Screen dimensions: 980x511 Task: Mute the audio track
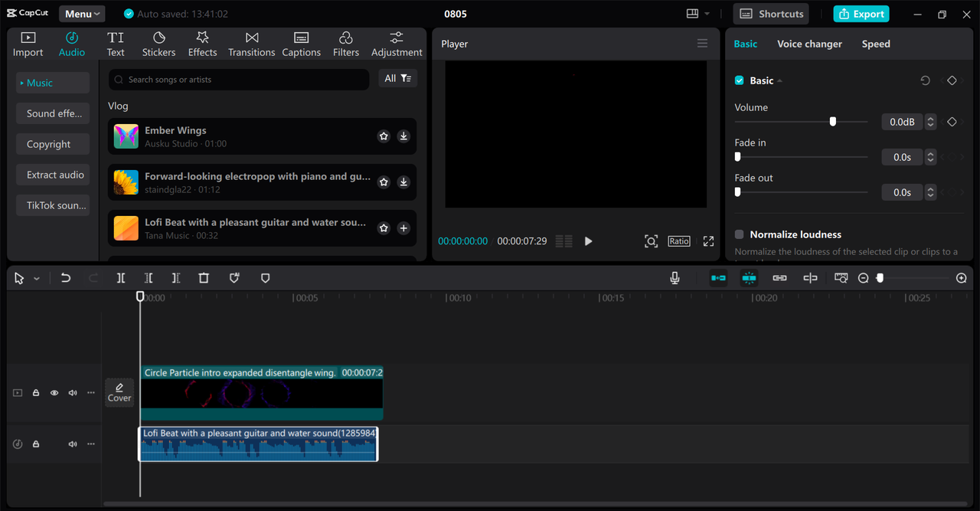click(73, 444)
